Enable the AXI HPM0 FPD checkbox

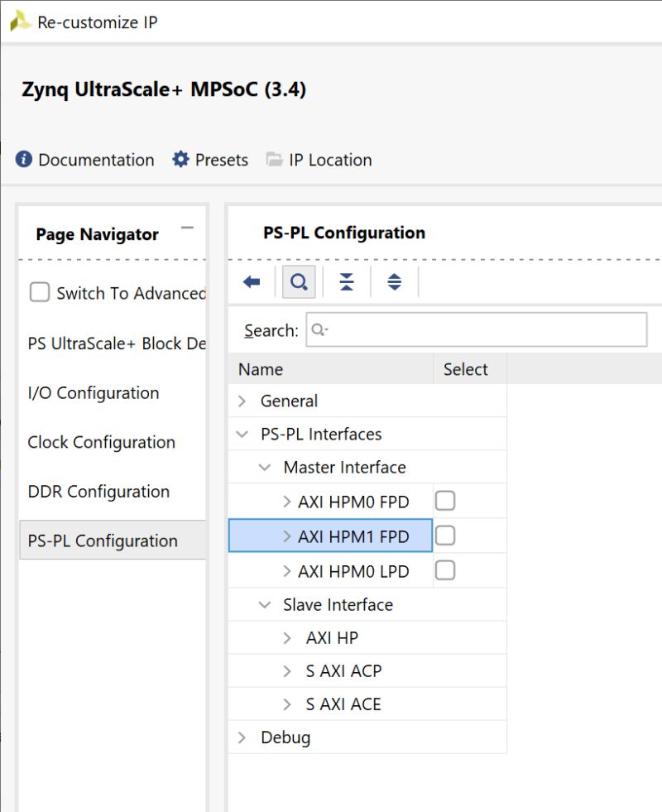(x=444, y=500)
